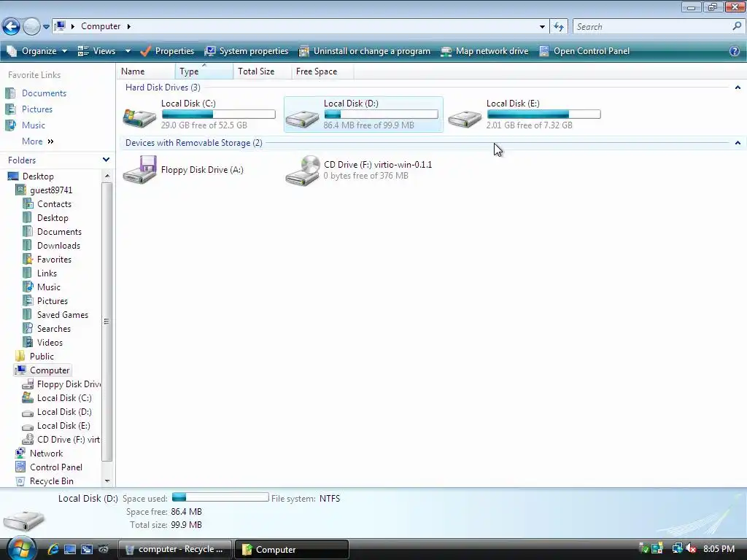The image size is (747, 560).
Task: Click the Computer icon in address bar
Action: [60, 26]
